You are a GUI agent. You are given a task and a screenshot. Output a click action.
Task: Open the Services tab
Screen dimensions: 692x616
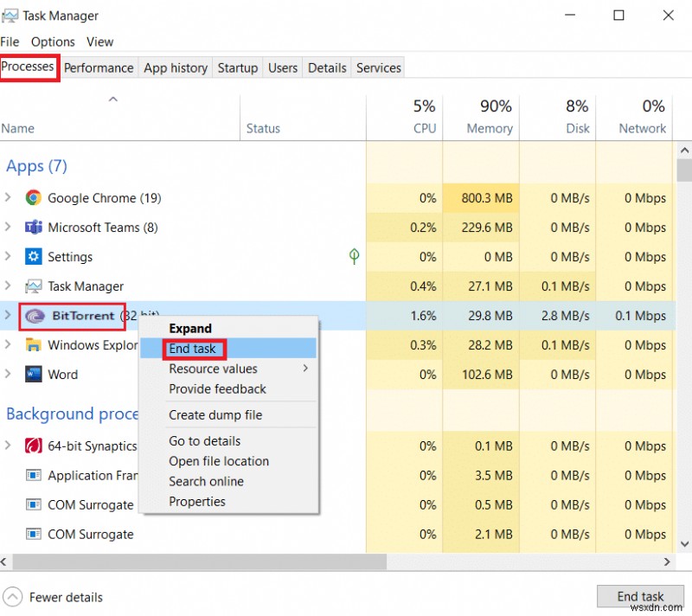(x=378, y=67)
